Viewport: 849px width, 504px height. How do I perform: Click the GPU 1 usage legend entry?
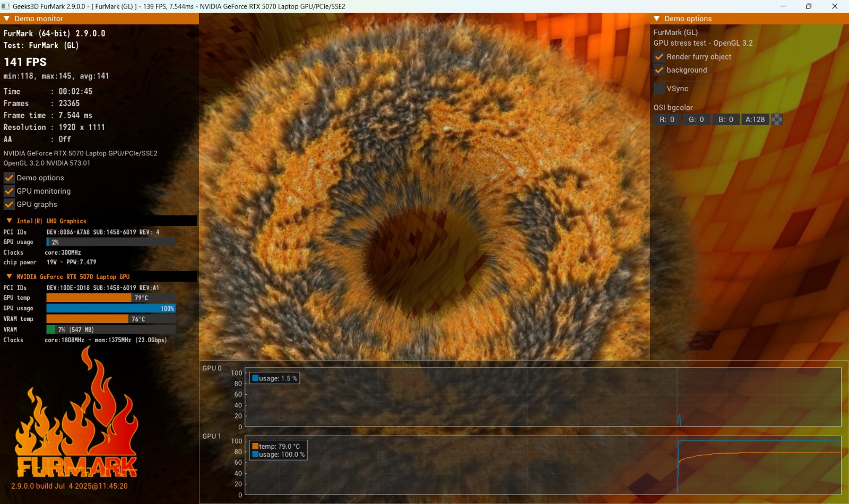(278, 454)
